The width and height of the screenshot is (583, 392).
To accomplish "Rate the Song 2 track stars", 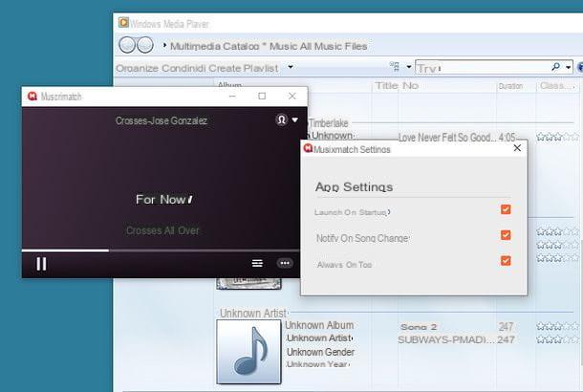I will coord(557,327).
